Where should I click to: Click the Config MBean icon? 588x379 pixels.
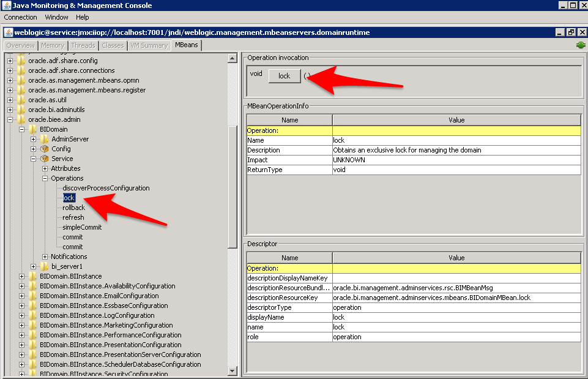point(44,149)
